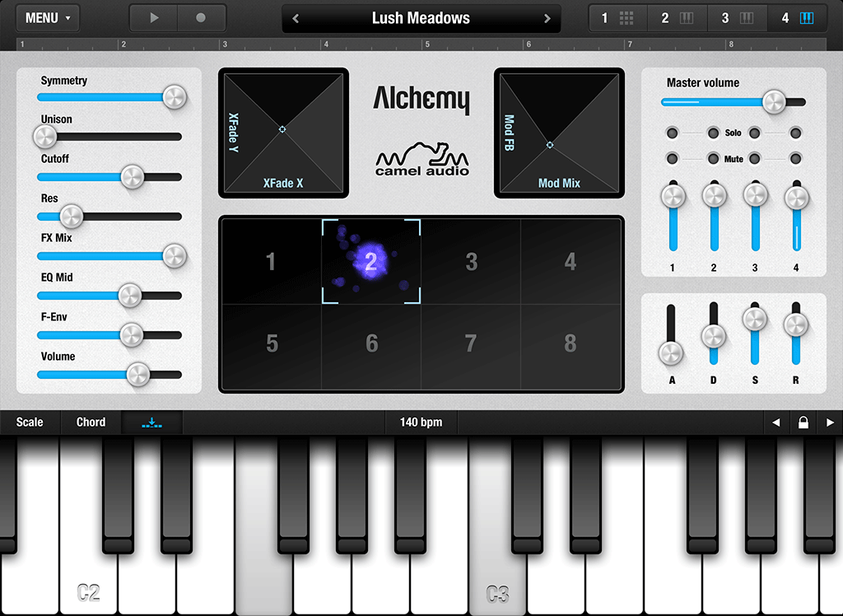Click the FX Mix slider knob
Image resolution: width=843 pixels, height=616 pixels.
pyautogui.click(x=175, y=256)
